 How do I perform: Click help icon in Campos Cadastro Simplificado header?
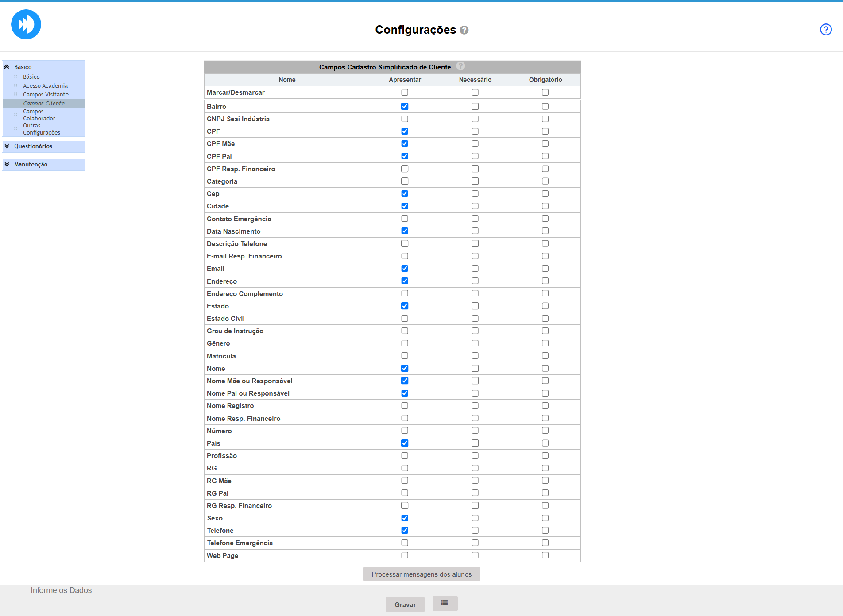(x=460, y=66)
